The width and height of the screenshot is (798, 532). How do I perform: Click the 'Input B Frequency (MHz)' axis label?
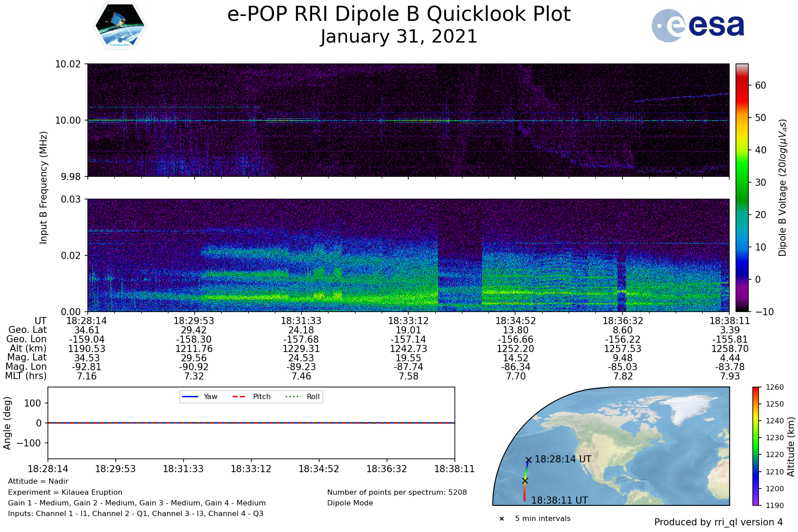[43, 188]
